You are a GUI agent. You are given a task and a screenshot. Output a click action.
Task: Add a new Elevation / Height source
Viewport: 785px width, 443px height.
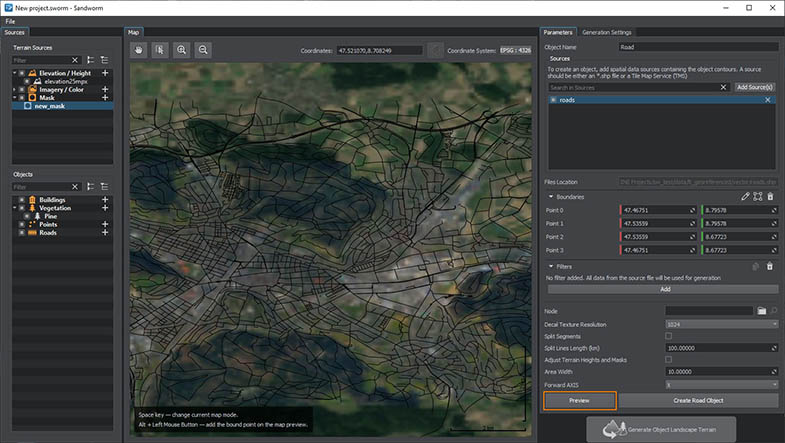tap(105, 73)
